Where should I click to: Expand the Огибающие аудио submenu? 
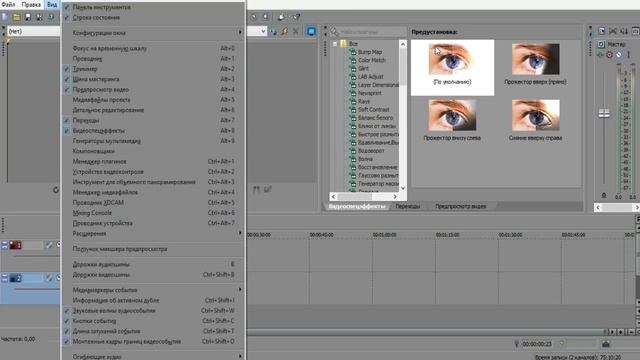point(153,357)
